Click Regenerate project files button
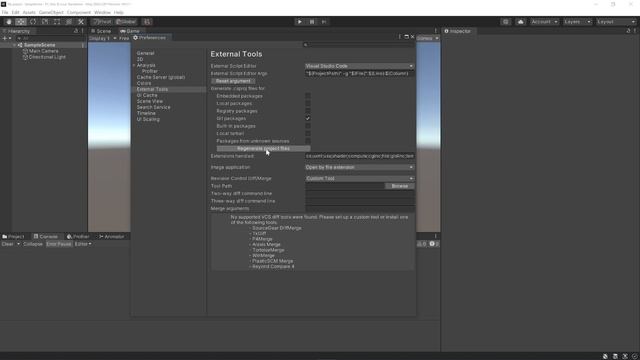The height and width of the screenshot is (360, 640). point(263,149)
